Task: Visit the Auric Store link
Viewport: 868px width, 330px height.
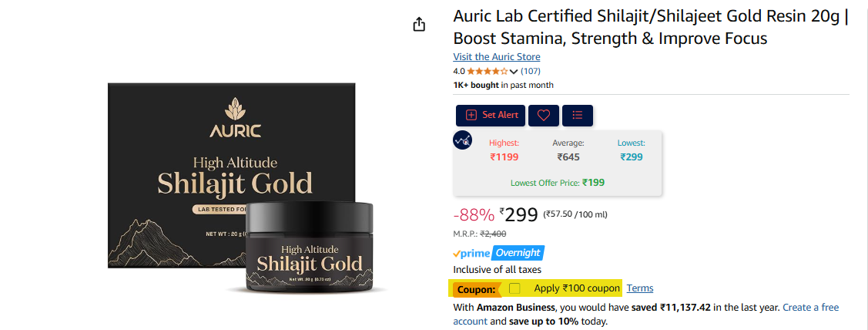Action: (497, 56)
